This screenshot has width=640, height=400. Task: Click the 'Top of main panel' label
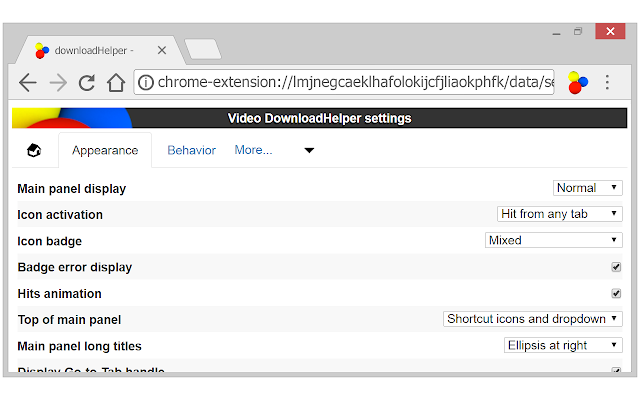coord(69,320)
